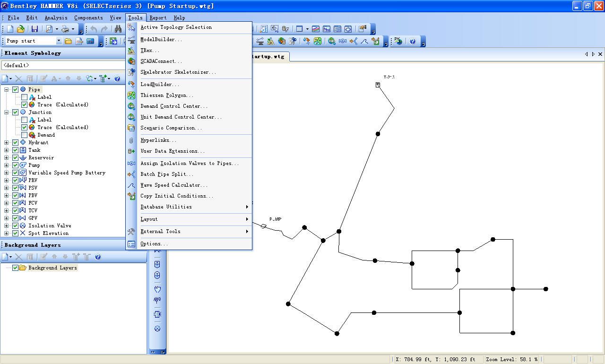Toggle the Isolation Valve checkbox
The image size is (605, 364).
pos(15,225)
